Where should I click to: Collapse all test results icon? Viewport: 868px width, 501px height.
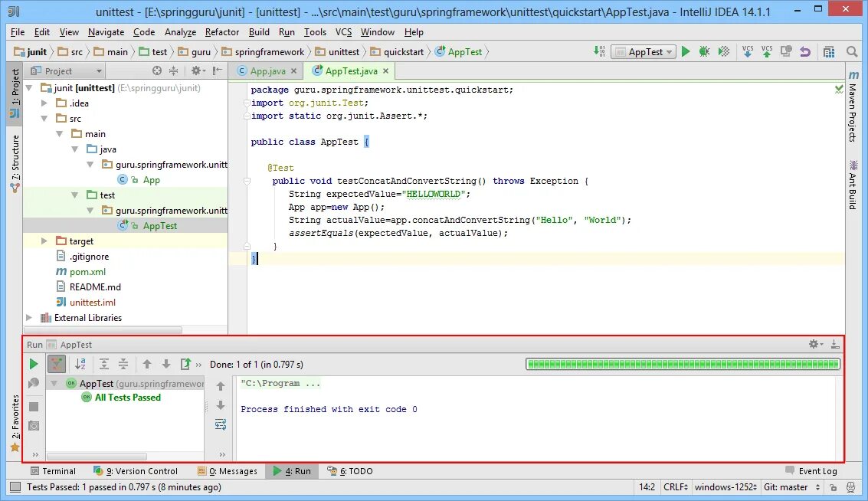(123, 365)
